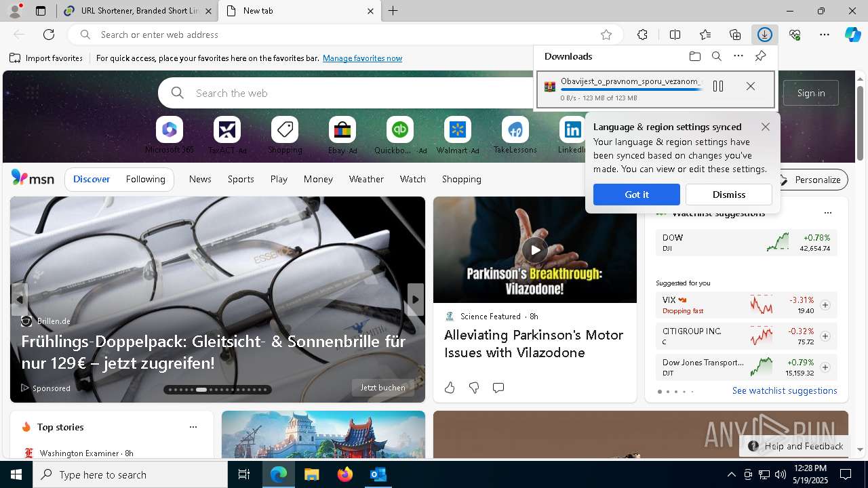Open Top stories more options ellipsis
868x488 pixels.
point(193,427)
